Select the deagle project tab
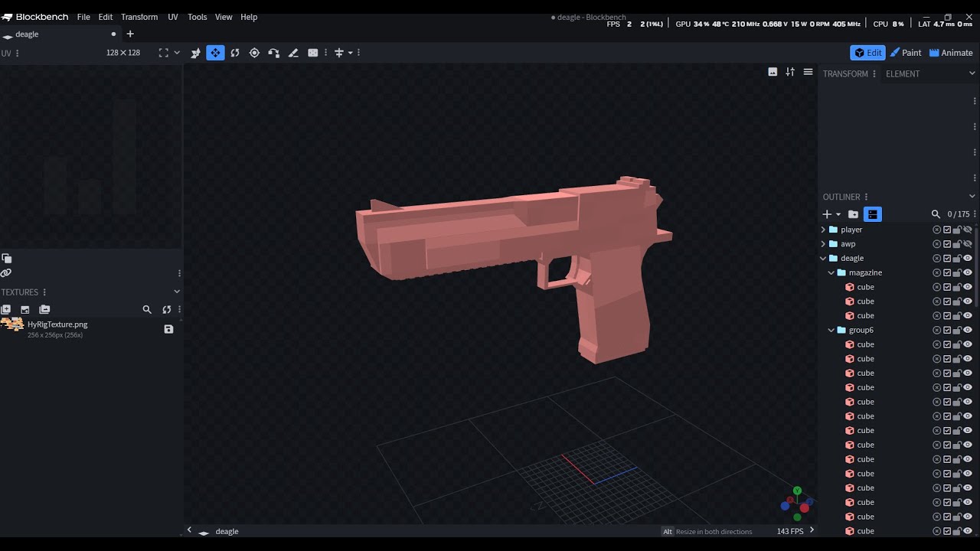The image size is (980, 551). click(x=60, y=34)
